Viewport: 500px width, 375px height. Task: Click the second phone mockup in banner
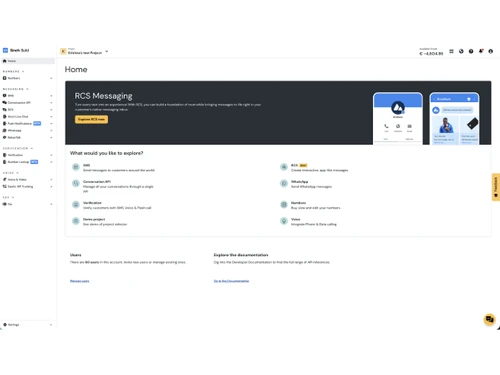[x=454, y=119]
